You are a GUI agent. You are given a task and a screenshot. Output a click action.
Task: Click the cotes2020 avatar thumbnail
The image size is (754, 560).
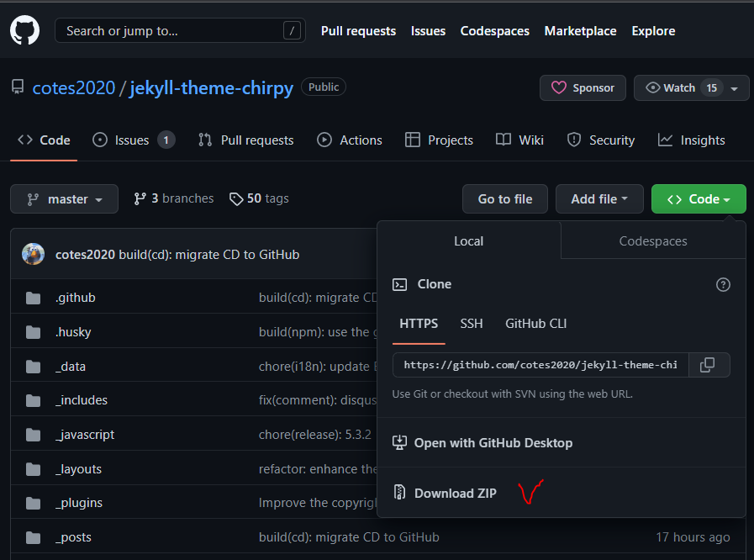(33, 254)
